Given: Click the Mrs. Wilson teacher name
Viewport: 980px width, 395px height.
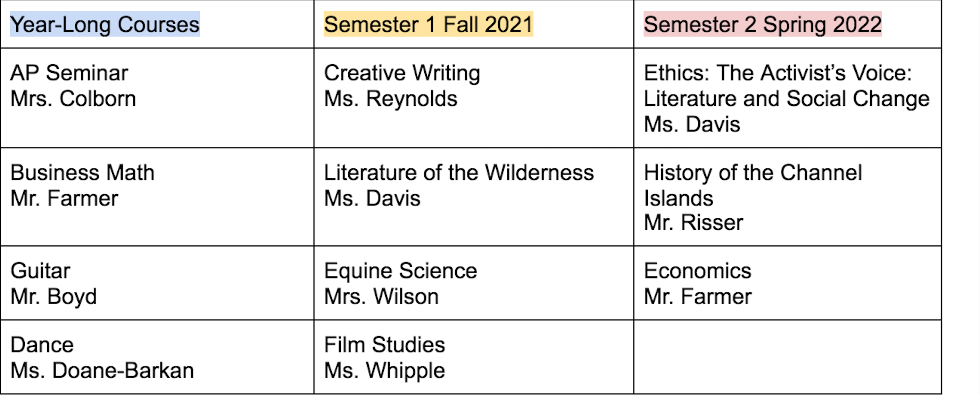Looking at the screenshot, I should point(381,296).
